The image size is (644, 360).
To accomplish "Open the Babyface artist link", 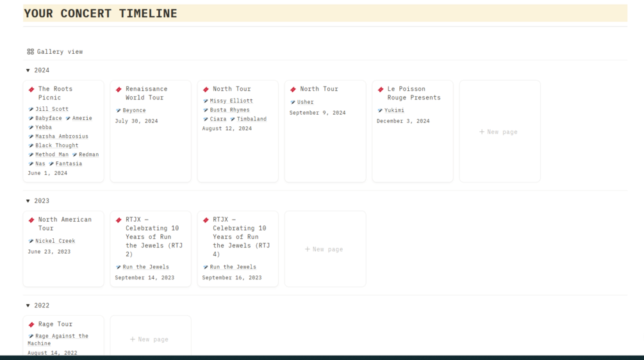I will pyautogui.click(x=49, y=119).
